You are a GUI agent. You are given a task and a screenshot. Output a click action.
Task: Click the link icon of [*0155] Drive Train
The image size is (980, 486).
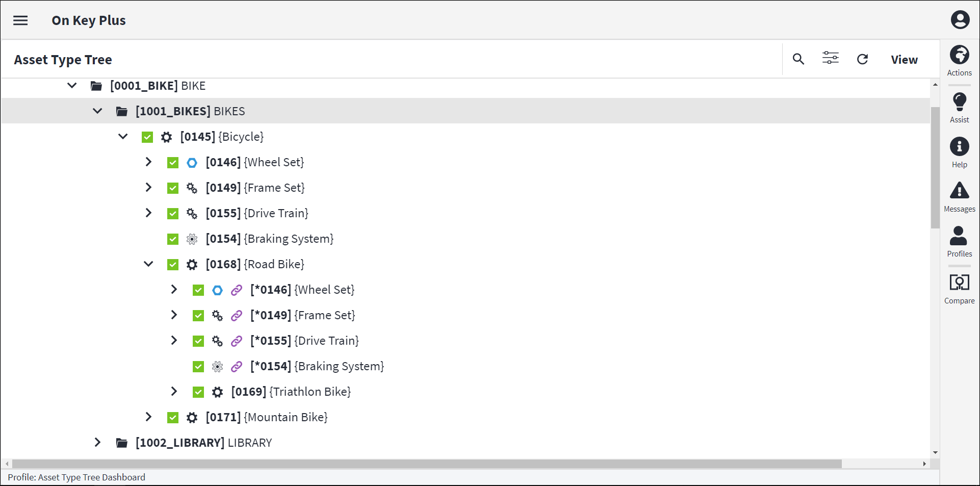237,341
